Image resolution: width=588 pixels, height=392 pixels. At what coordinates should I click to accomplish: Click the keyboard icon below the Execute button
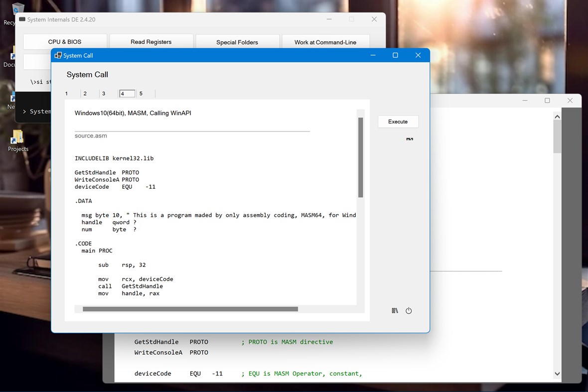(x=409, y=139)
